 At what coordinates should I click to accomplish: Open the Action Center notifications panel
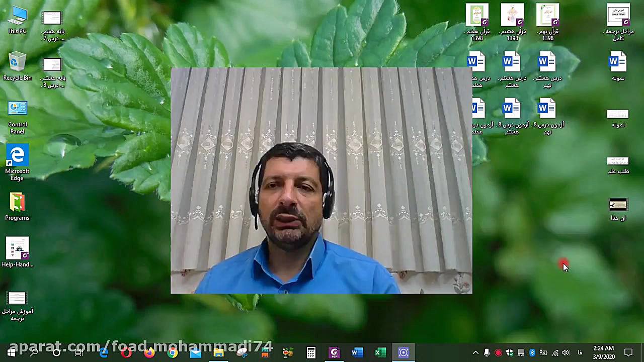click(627, 352)
